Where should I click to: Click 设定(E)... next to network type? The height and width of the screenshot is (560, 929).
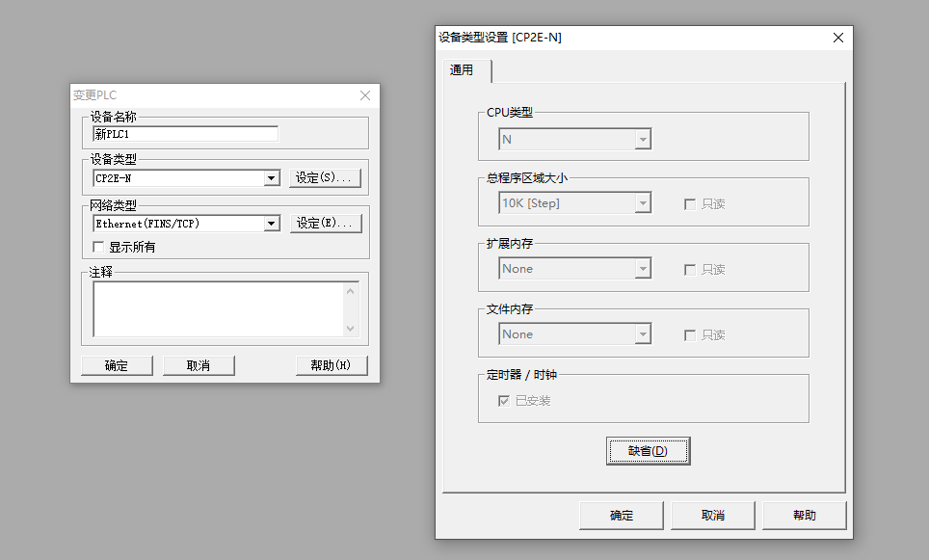coord(325,224)
